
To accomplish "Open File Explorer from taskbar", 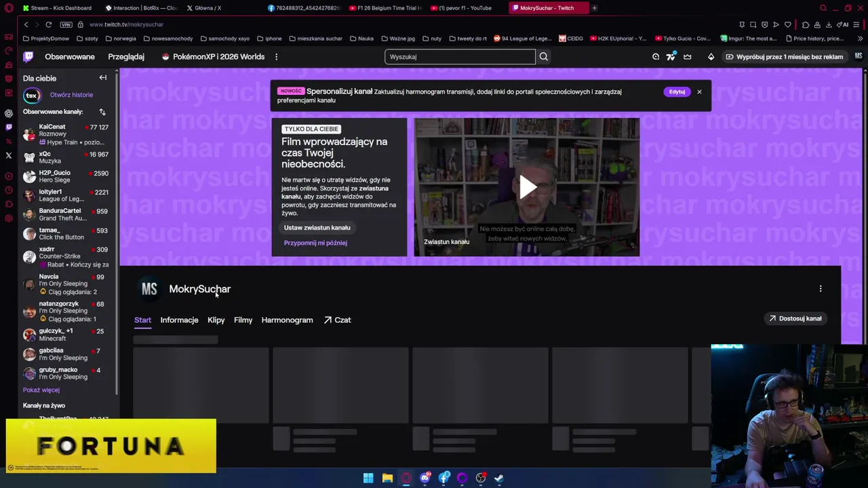I will point(387,478).
